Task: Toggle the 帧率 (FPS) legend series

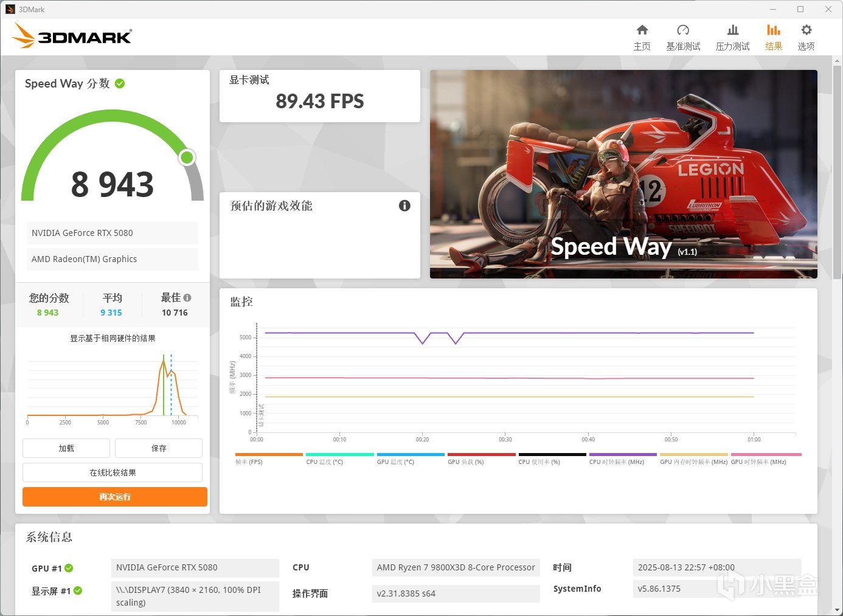Action: [x=269, y=459]
